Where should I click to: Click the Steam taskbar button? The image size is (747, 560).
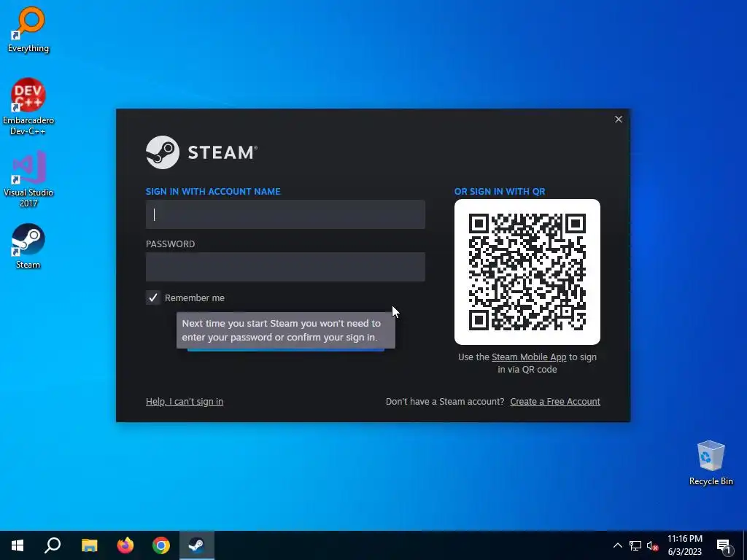197,545
